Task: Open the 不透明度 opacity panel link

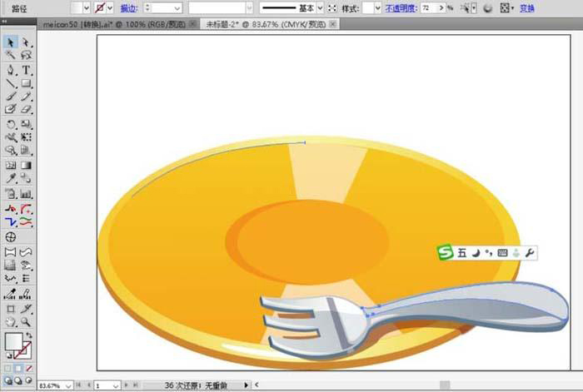Action: pyautogui.click(x=401, y=7)
